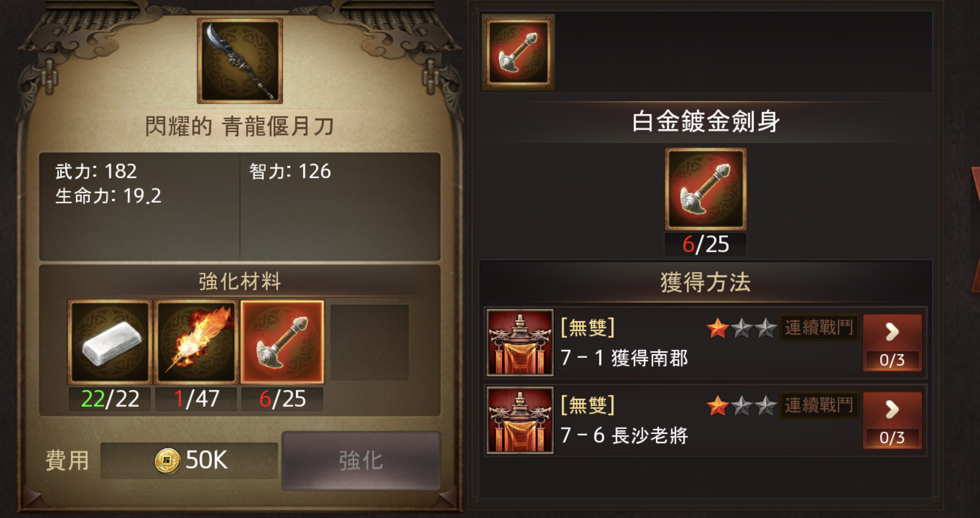
Task: Tap the gold coin cost icon
Action: [167, 461]
